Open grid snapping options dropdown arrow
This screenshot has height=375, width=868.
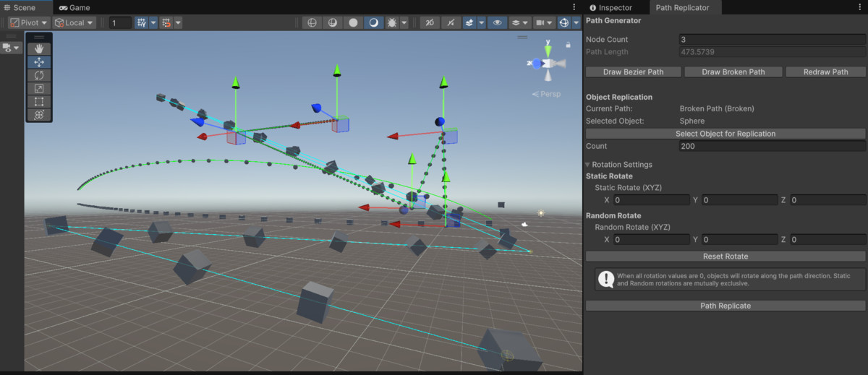click(x=153, y=22)
